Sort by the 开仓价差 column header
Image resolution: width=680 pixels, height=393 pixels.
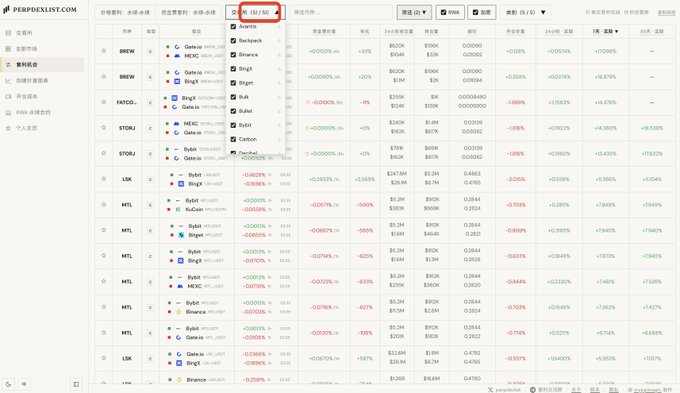(515, 31)
